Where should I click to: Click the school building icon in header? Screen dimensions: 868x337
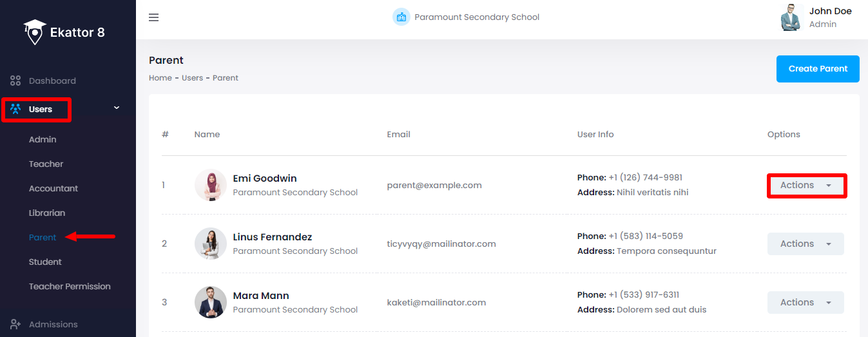click(401, 17)
